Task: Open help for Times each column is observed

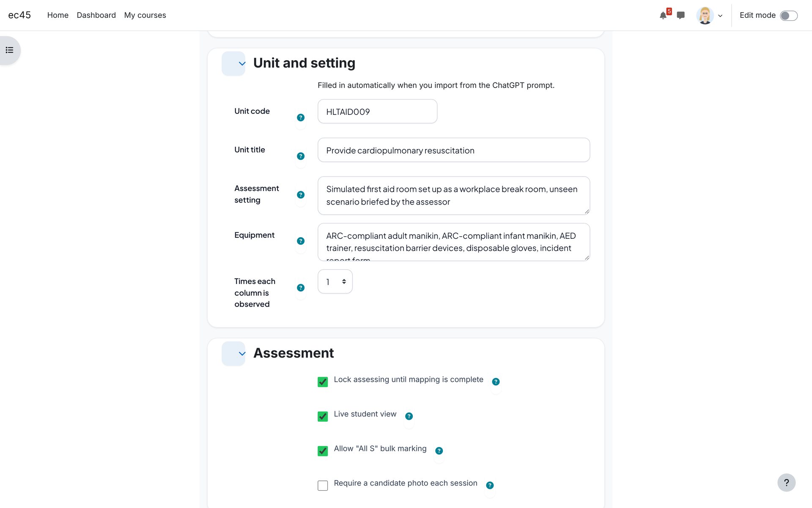Action: (301, 288)
